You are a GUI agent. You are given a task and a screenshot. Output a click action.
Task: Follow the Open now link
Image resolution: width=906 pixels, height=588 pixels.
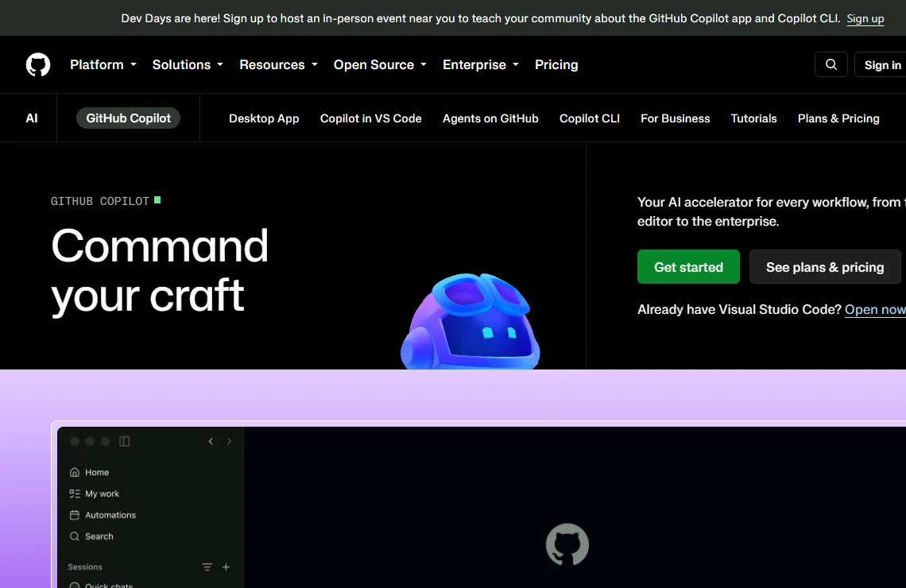(875, 310)
